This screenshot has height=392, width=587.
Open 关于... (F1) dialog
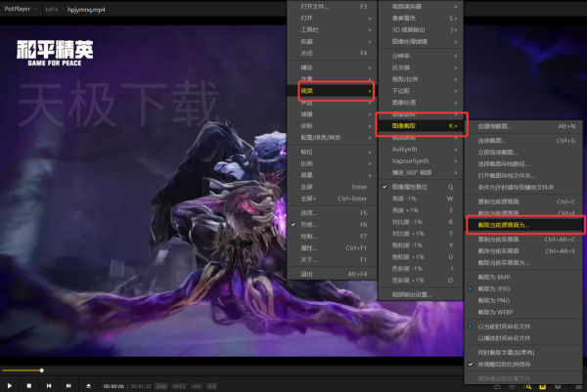click(333, 259)
